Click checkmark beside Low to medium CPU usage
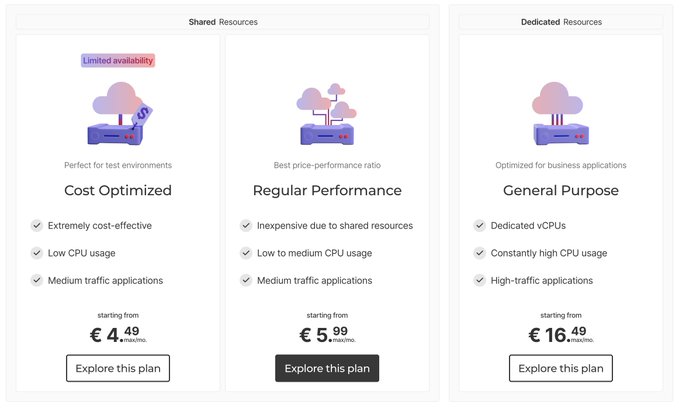The height and width of the screenshot is (408, 679). [x=246, y=253]
